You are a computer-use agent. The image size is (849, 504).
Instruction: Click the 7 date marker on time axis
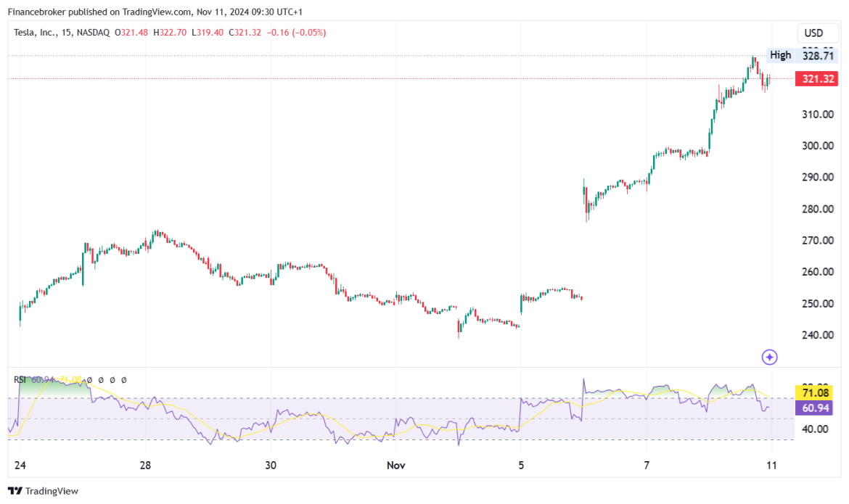[647, 466]
